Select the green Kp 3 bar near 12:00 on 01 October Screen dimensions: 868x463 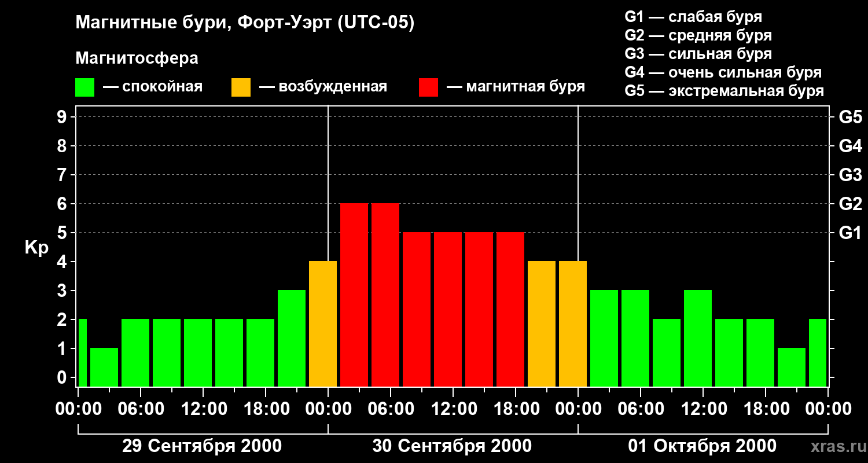coord(698,338)
